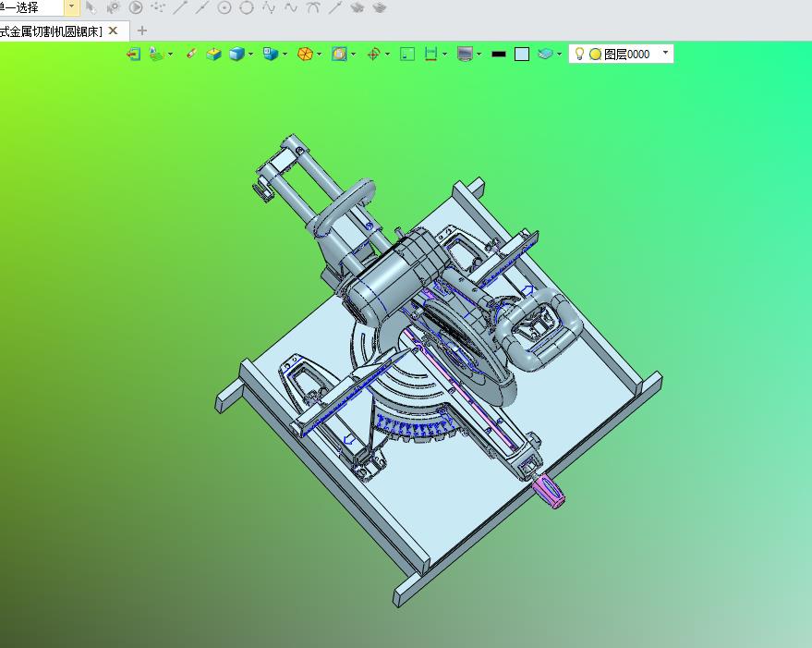Click the light blue face color swatch
Image resolution: width=812 pixels, height=648 pixels.
[522, 54]
